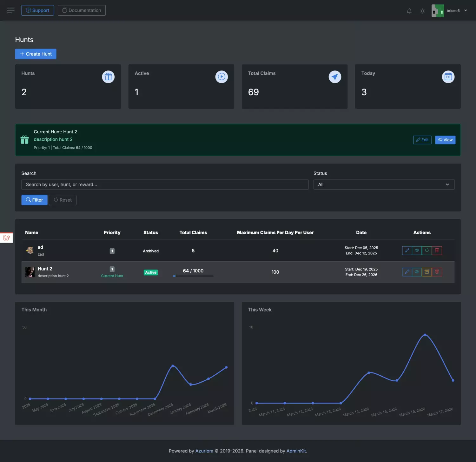Click the eye icon in Hunt 2 row
Screen dimensions: 476x462
pyautogui.click(x=417, y=272)
